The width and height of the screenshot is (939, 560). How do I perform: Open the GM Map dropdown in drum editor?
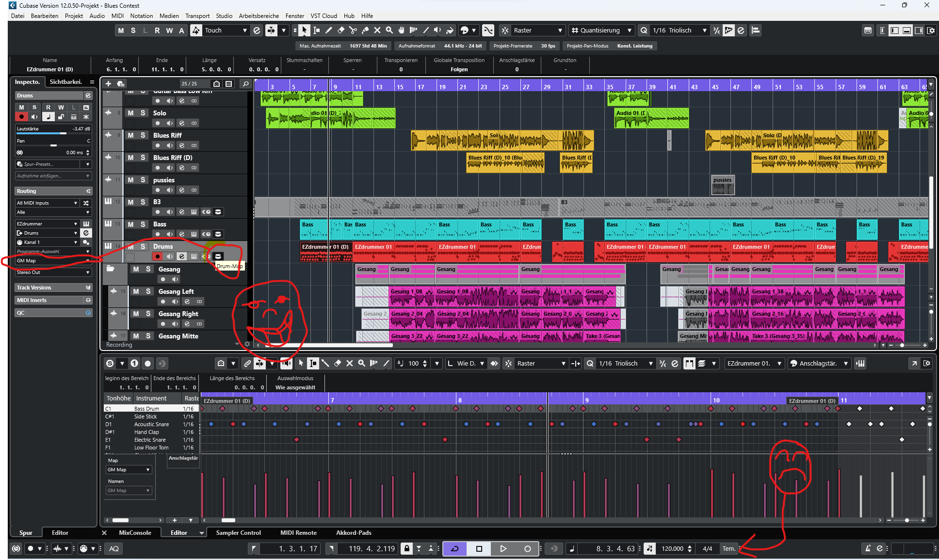pos(129,469)
